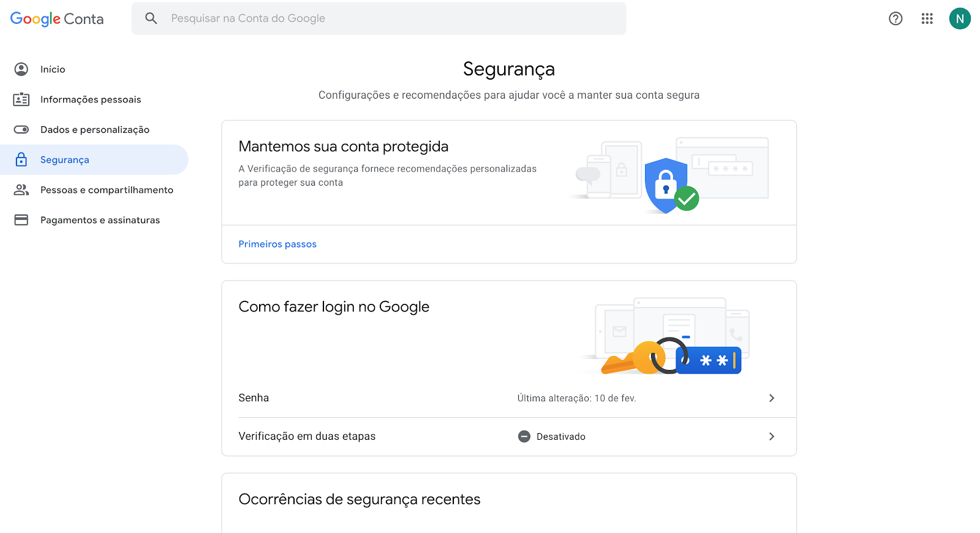This screenshot has width=980, height=533.
Task: Click the magnifying glass search icon
Action: click(x=151, y=18)
